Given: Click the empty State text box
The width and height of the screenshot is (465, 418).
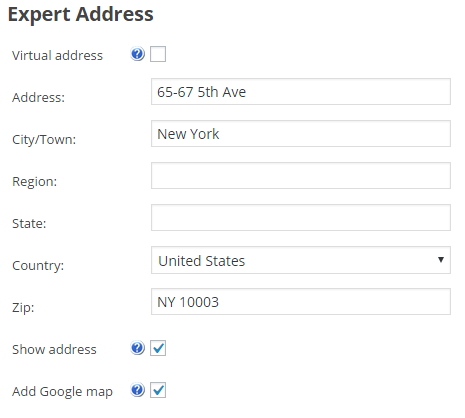Looking at the screenshot, I should pyautogui.click(x=301, y=218).
